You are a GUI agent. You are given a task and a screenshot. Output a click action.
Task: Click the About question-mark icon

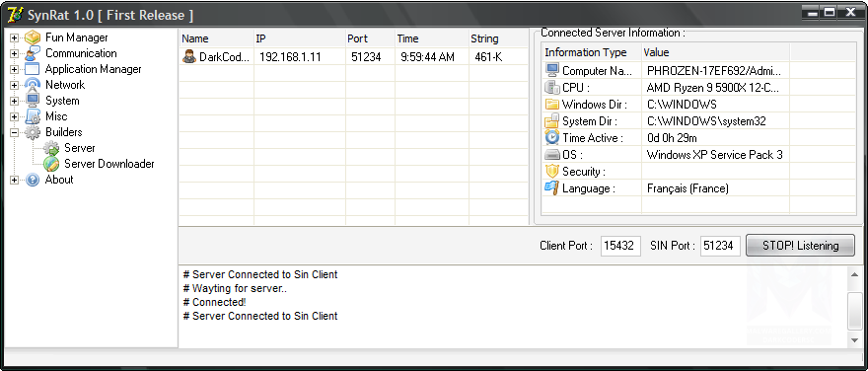33,180
